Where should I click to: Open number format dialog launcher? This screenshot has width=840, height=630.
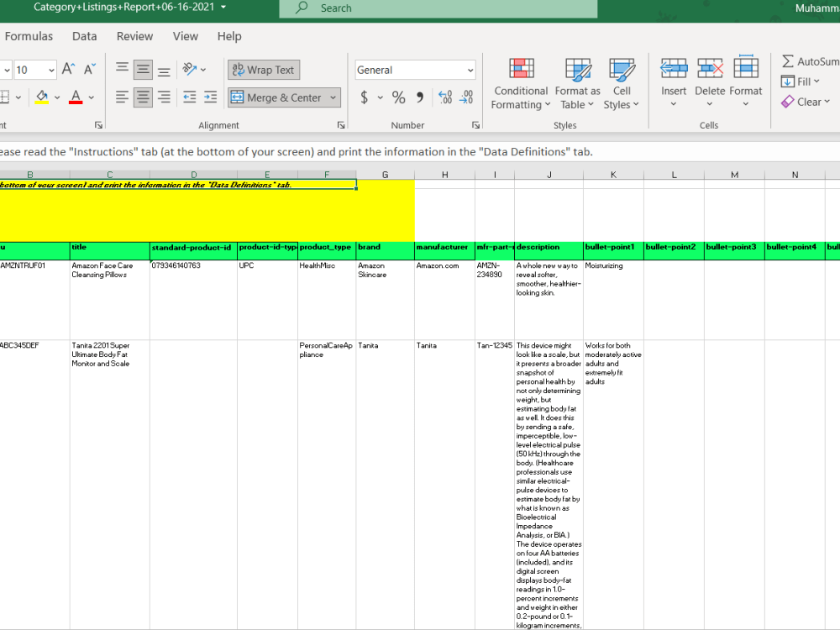pos(475,125)
